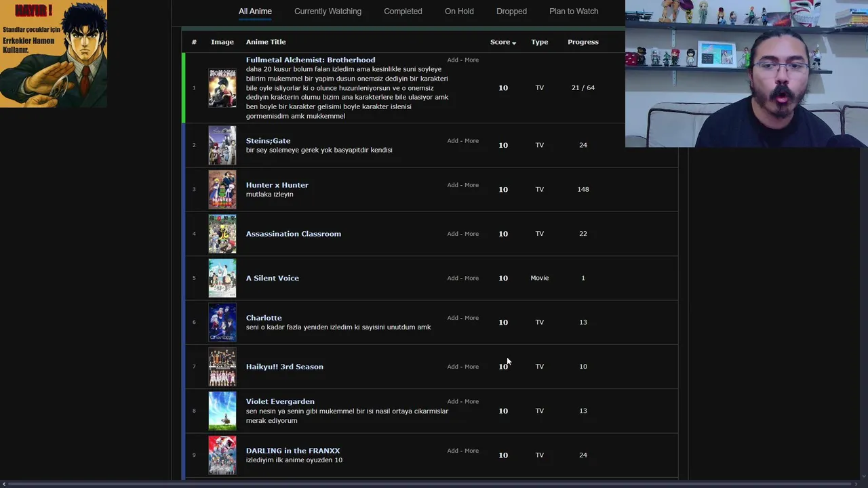Click the webcam overlay video
The image size is (868, 488).
747,73
